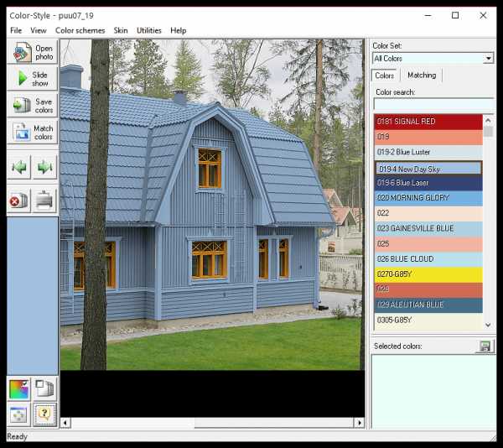Switch to the Matching tab
This screenshot has height=448, width=503.
click(x=421, y=76)
